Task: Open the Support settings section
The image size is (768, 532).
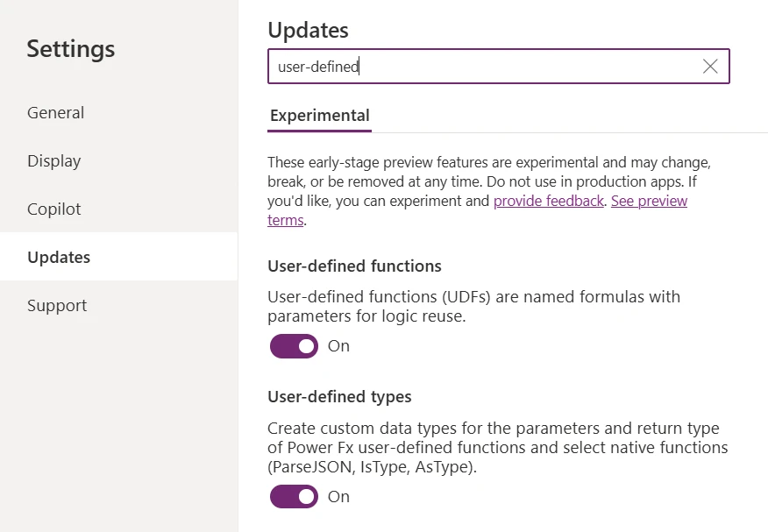Action: [x=57, y=306]
